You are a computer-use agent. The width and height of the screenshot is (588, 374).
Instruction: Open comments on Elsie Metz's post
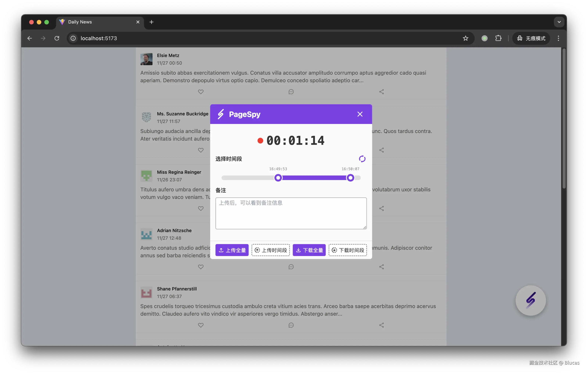291,92
